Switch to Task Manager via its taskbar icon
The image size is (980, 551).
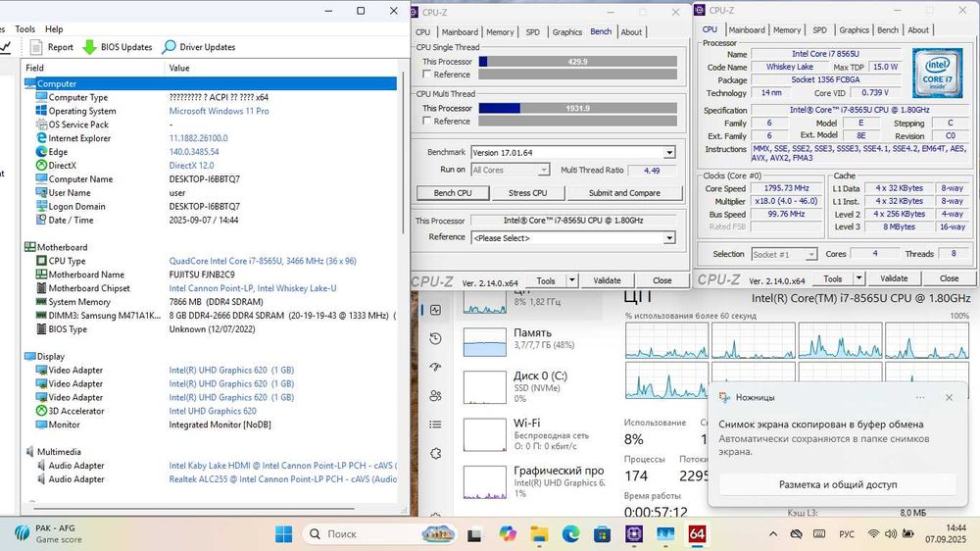665,534
